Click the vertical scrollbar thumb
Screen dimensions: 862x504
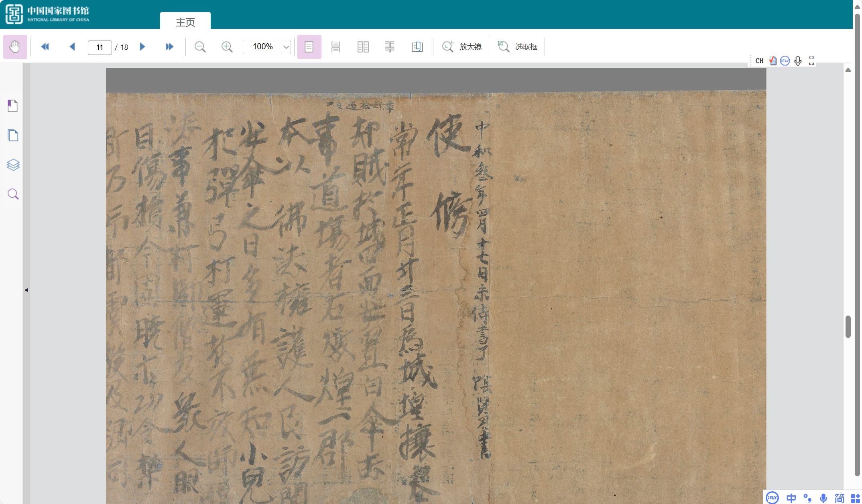tap(848, 326)
